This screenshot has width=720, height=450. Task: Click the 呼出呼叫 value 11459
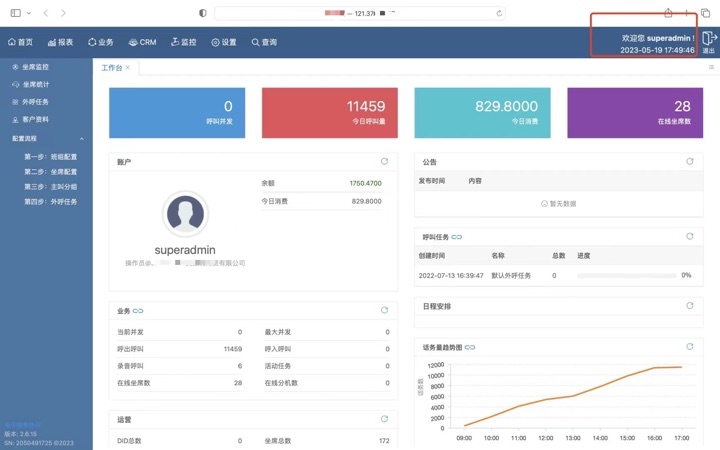click(233, 349)
